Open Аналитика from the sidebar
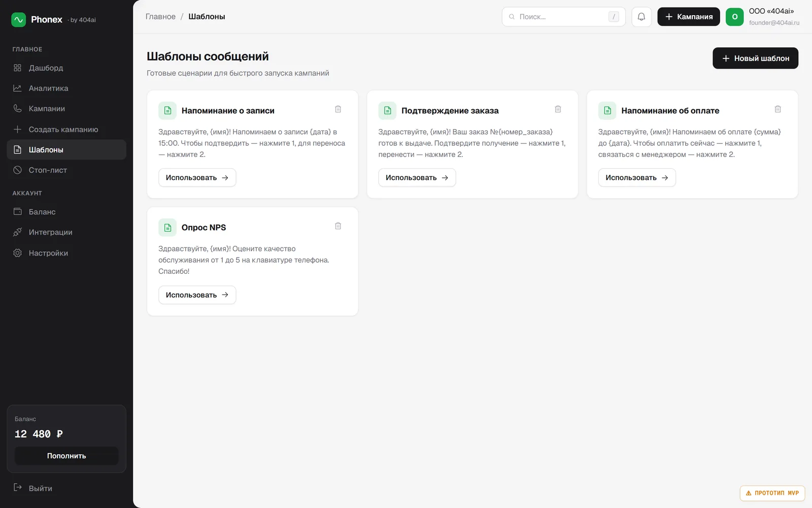 [x=66, y=88]
